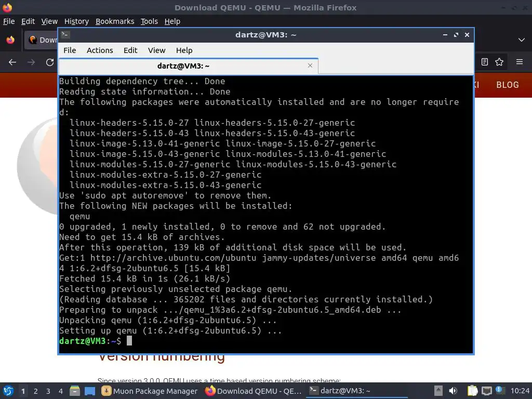532x399 pixels.
Task: Click Firefox logo in window title bar
Action: click(7, 7)
